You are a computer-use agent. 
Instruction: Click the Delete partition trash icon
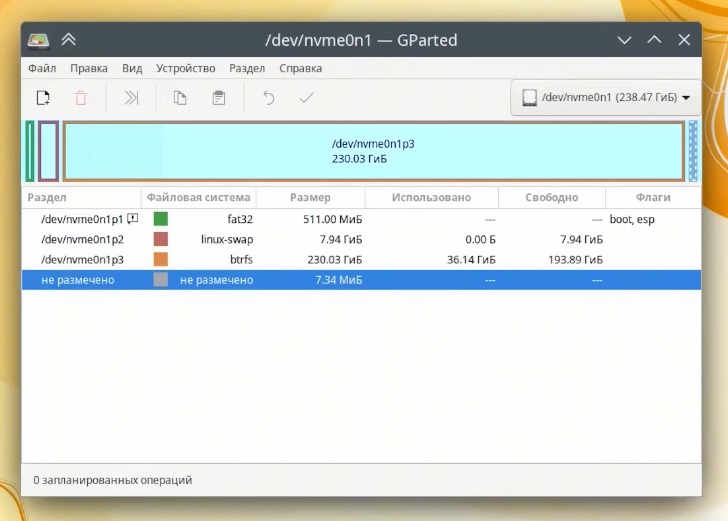pyautogui.click(x=81, y=98)
